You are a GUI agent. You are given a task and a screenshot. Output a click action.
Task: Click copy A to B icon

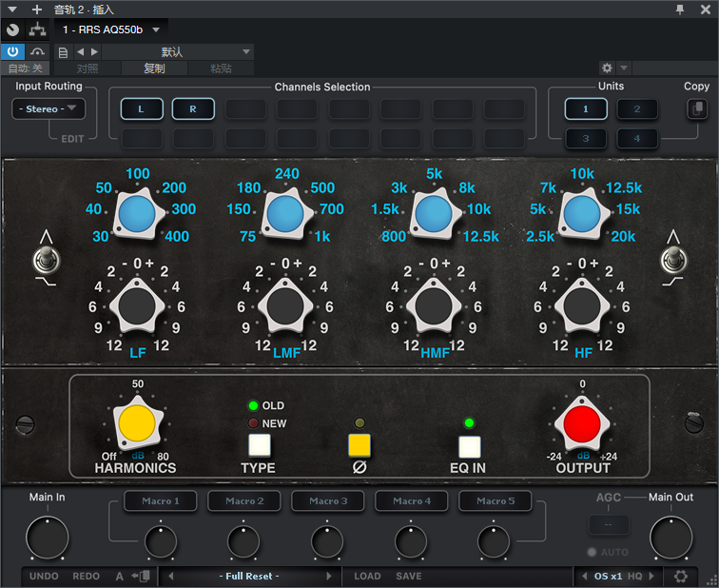tap(141, 576)
